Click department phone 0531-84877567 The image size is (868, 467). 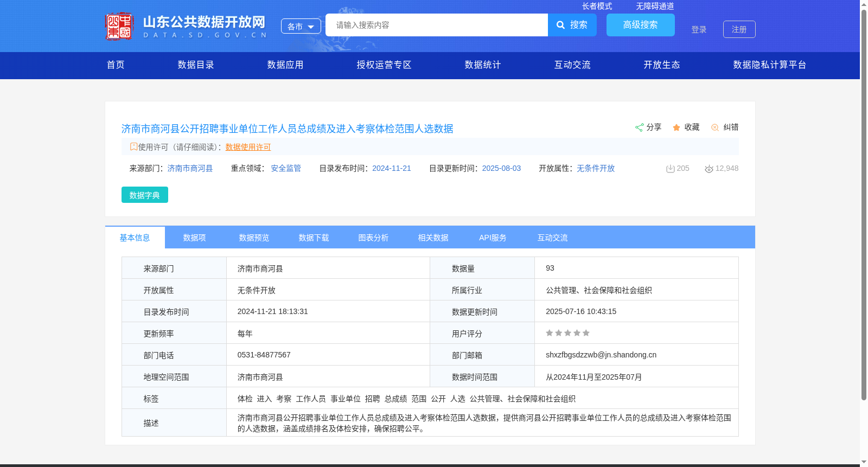(x=264, y=355)
